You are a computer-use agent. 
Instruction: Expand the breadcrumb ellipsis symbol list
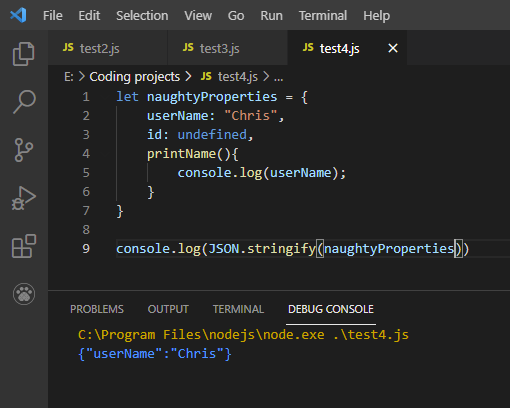click(278, 77)
